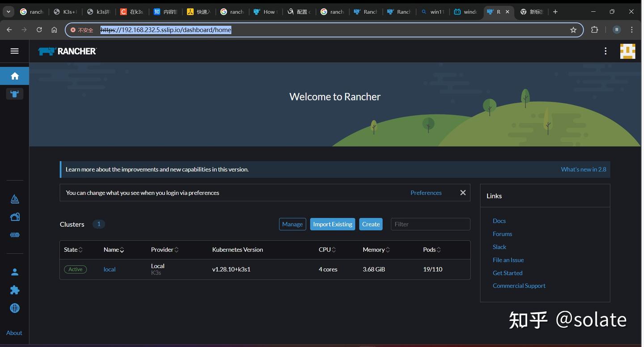
Task: Open the Slack link
Action: [x=500, y=247]
